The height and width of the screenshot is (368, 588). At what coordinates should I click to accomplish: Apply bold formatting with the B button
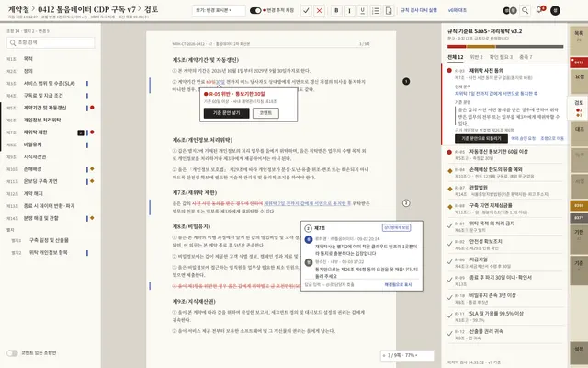pyautogui.click(x=336, y=10)
